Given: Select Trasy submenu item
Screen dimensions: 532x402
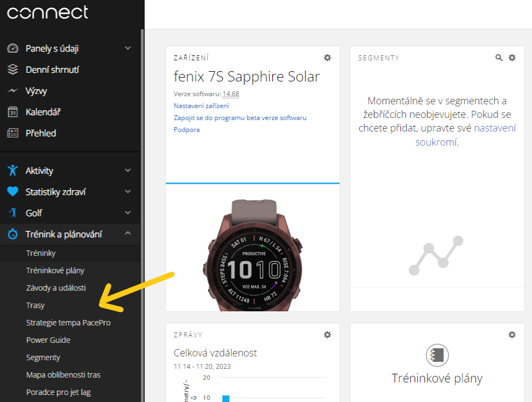Looking at the screenshot, I should 35,305.
